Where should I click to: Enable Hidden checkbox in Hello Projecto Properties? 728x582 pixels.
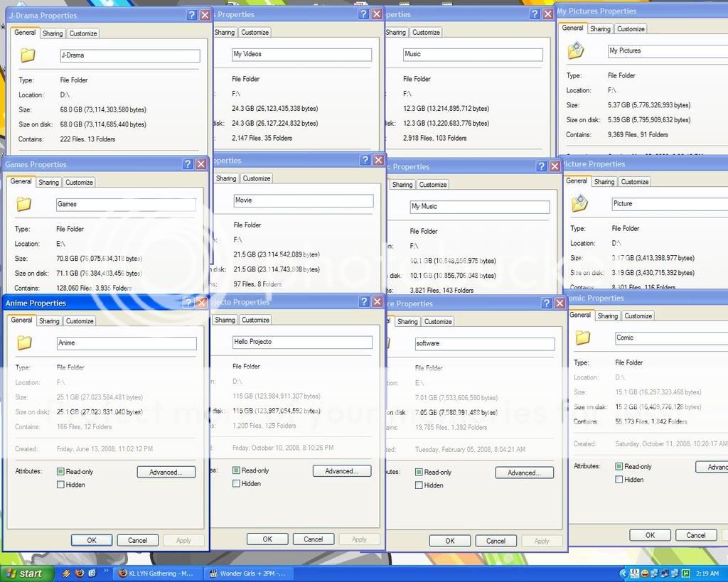pyautogui.click(x=236, y=484)
